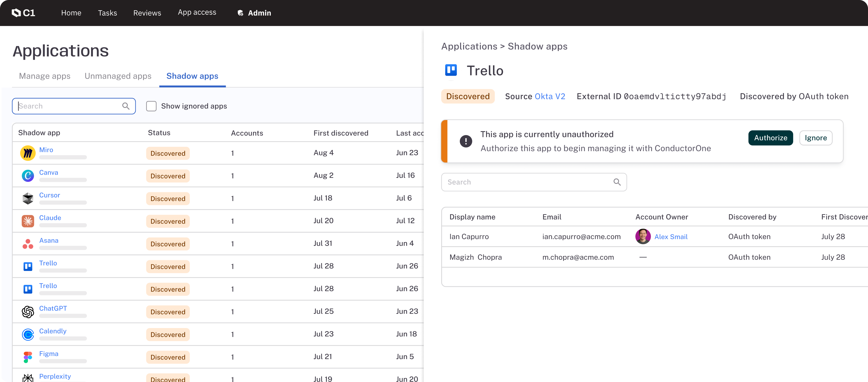Open the Okta V2 source link
The width and height of the screenshot is (868, 382).
coord(550,96)
